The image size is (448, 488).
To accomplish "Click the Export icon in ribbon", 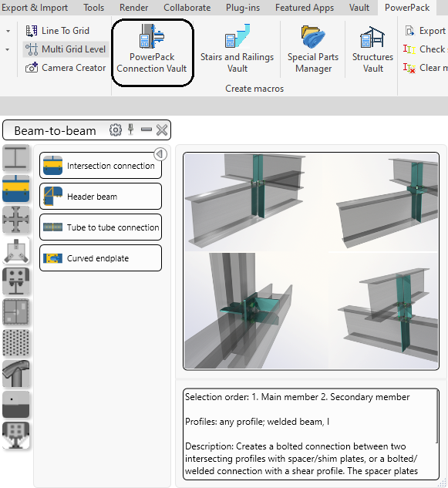I will coord(409,31).
